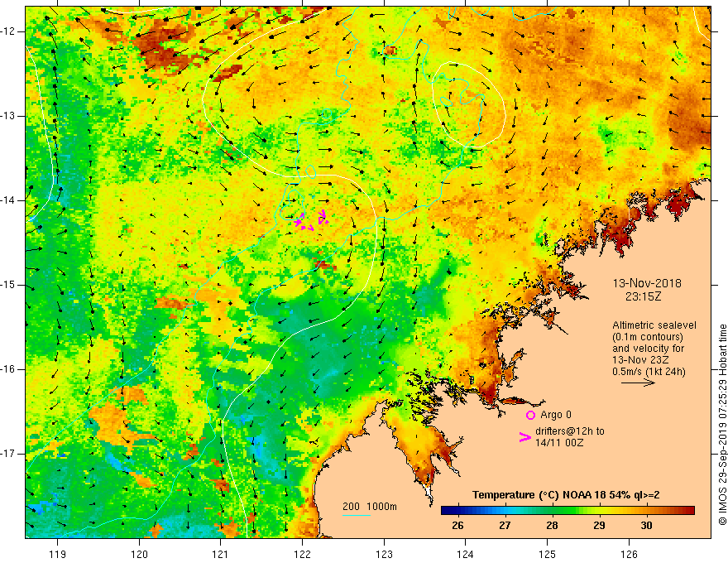Click the '14/11 00Z' legend text
The height and width of the screenshot is (563, 728).
click(x=559, y=443)
